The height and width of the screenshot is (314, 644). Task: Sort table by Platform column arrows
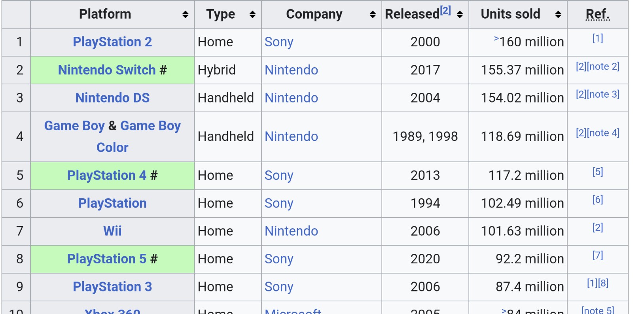[x=185, y=15]
